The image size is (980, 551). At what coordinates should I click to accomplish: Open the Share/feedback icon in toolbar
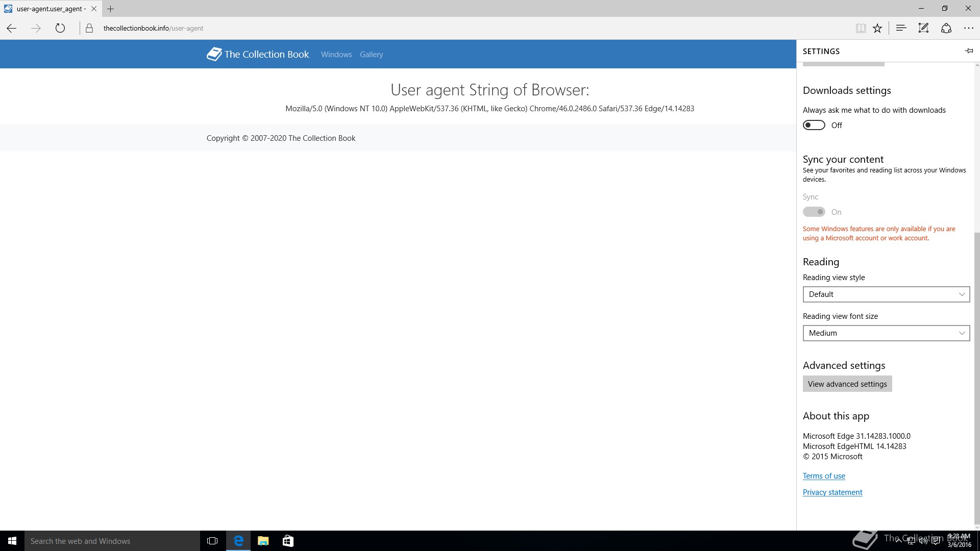click(946, 28)
